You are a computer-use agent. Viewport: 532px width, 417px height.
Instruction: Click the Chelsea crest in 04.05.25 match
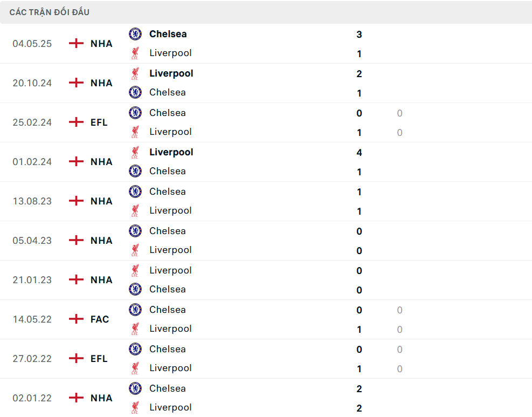coord(135,34)
